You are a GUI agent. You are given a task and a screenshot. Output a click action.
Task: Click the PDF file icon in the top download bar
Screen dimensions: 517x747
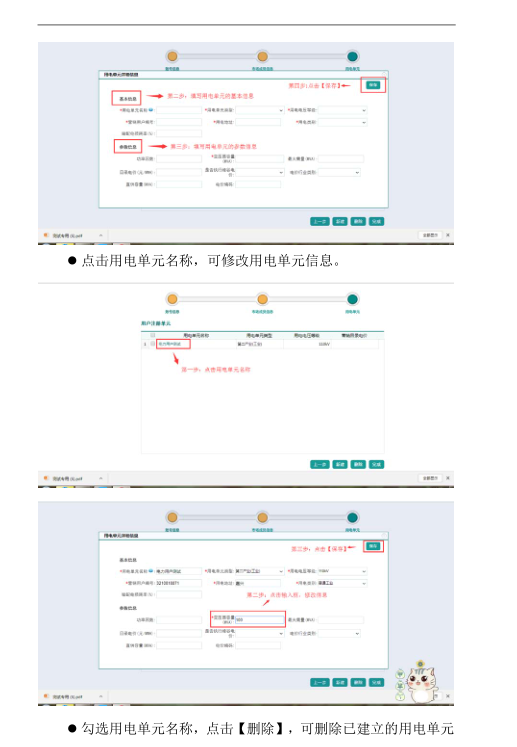click(46, 235)
